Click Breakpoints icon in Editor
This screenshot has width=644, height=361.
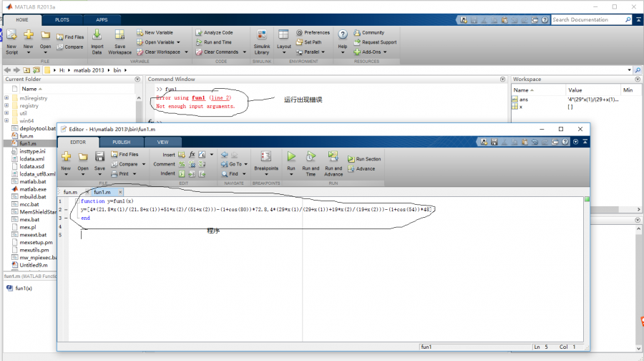[266, 157]
